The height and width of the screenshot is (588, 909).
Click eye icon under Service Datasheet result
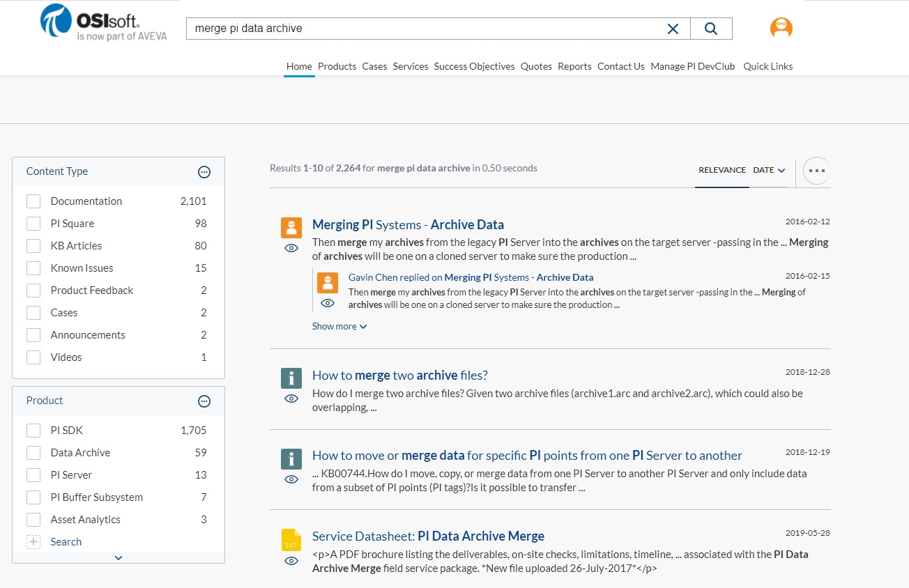pos(291,561)
